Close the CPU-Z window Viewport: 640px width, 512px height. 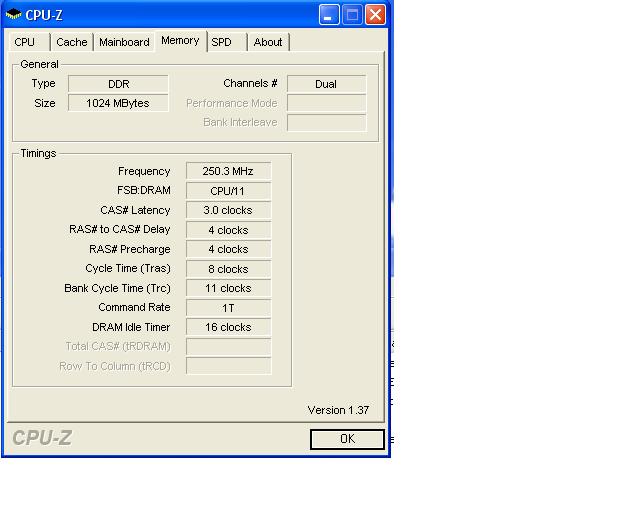(x=376, y=15)
